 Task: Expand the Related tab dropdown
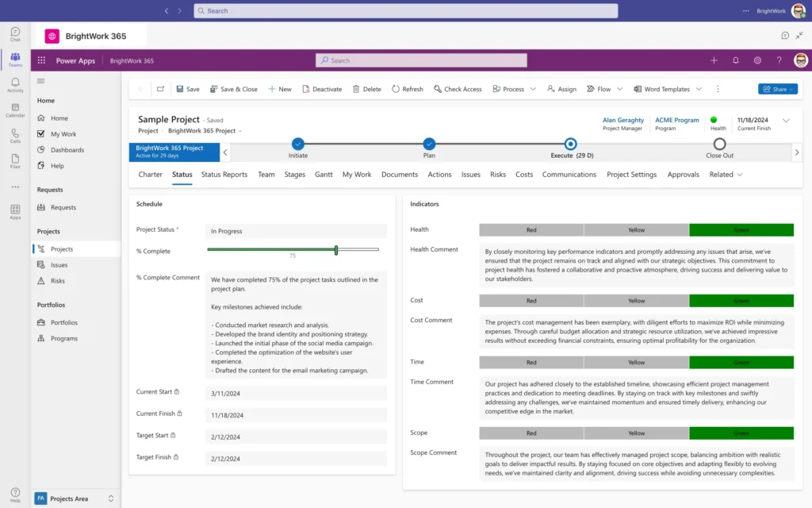[x=726, y=175]
